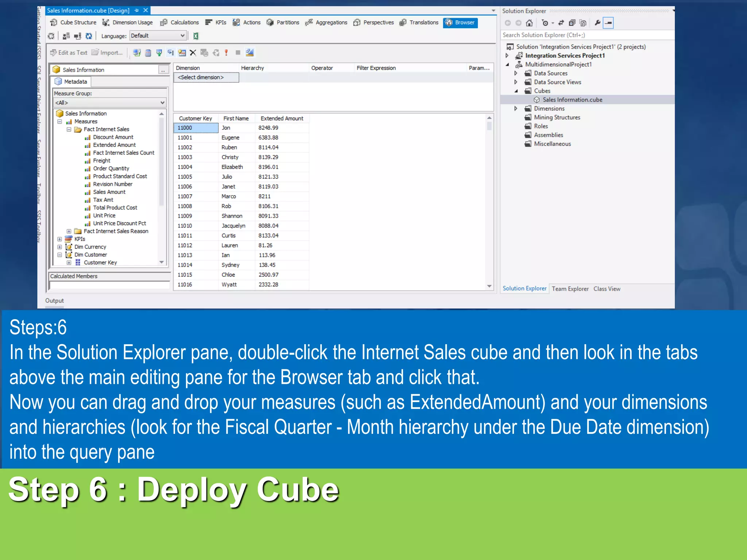
Task: Open the Cube Structure tab
Action: (x=73, y=23)
